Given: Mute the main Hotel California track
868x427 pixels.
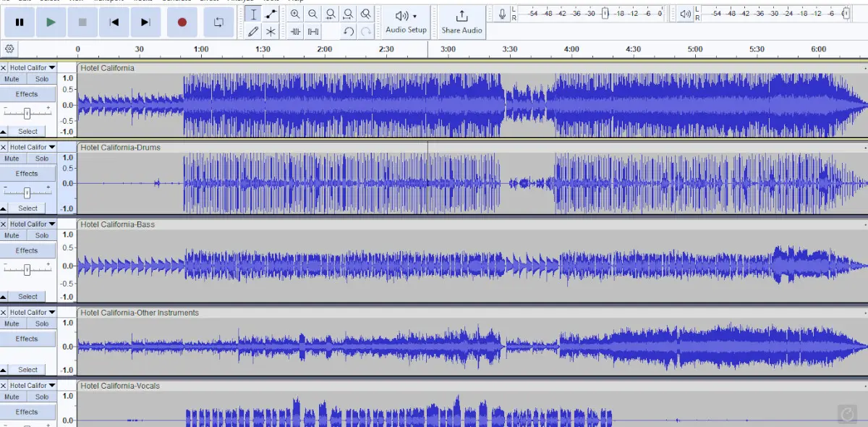Looking at the screenshot, I should tap(12, 79).
